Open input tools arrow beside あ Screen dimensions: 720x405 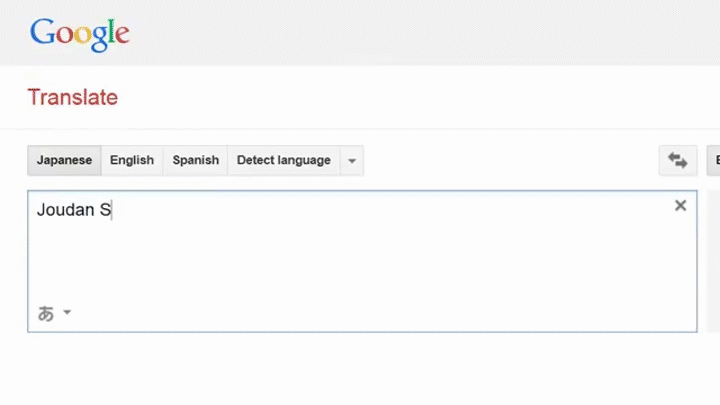(x=67, y=313)
